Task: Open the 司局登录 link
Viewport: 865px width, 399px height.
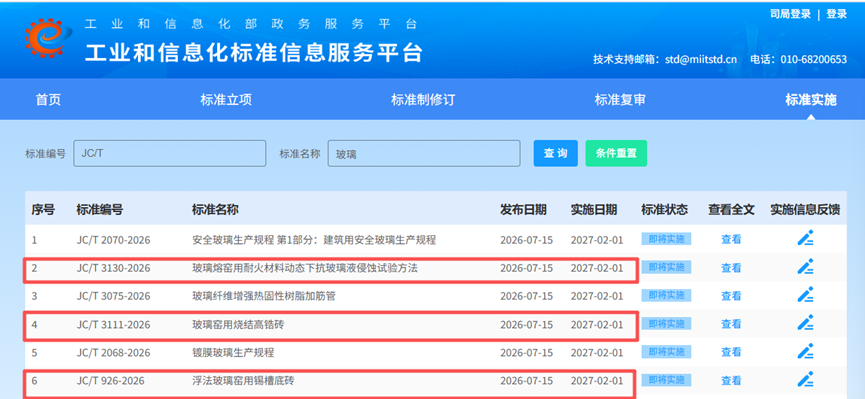Action: tap(791, 14)
